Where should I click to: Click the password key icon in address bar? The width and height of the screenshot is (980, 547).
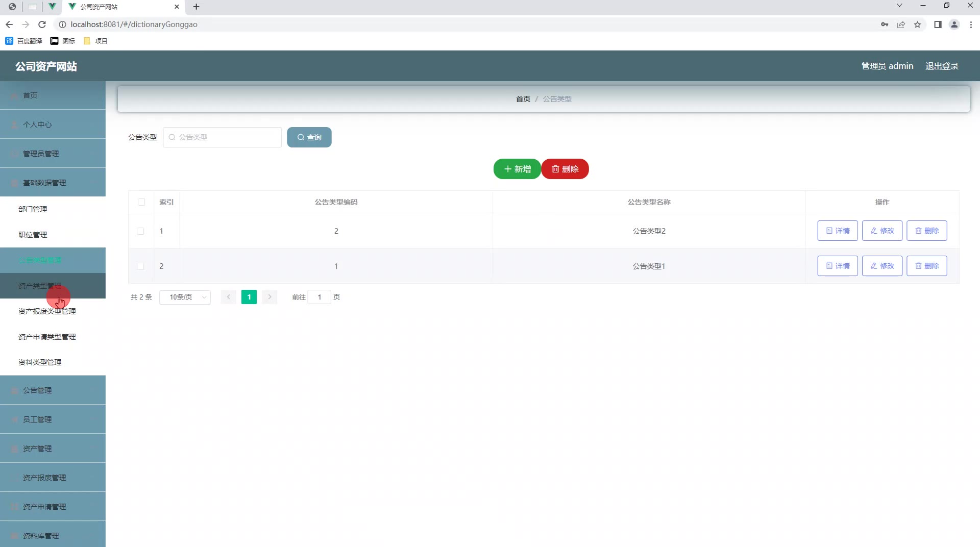coord(885,24)
